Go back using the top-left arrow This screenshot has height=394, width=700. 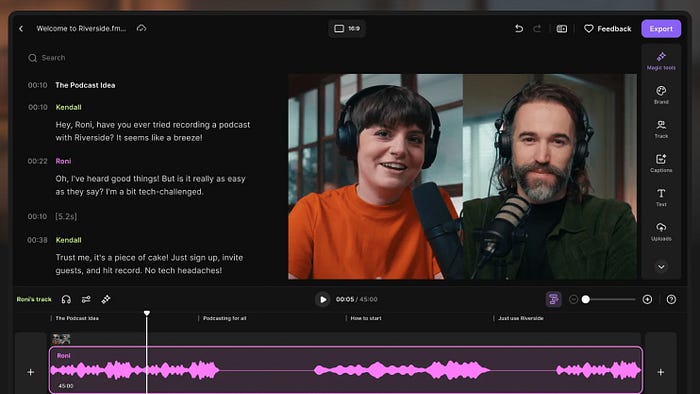[21, 29]
